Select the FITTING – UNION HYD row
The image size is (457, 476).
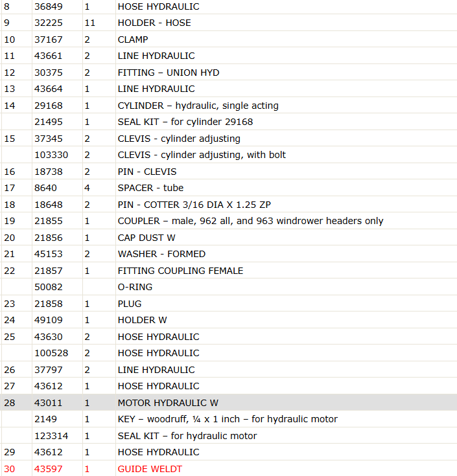228,73
